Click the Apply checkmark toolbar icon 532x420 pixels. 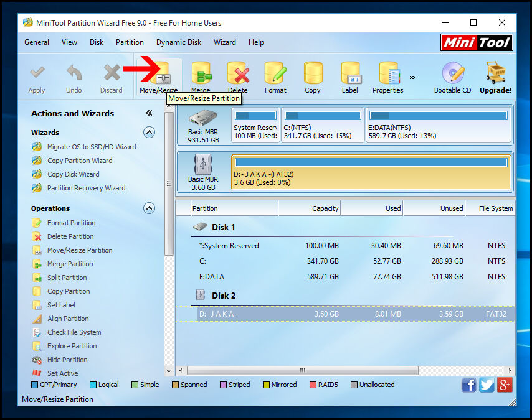click(37, 72)
